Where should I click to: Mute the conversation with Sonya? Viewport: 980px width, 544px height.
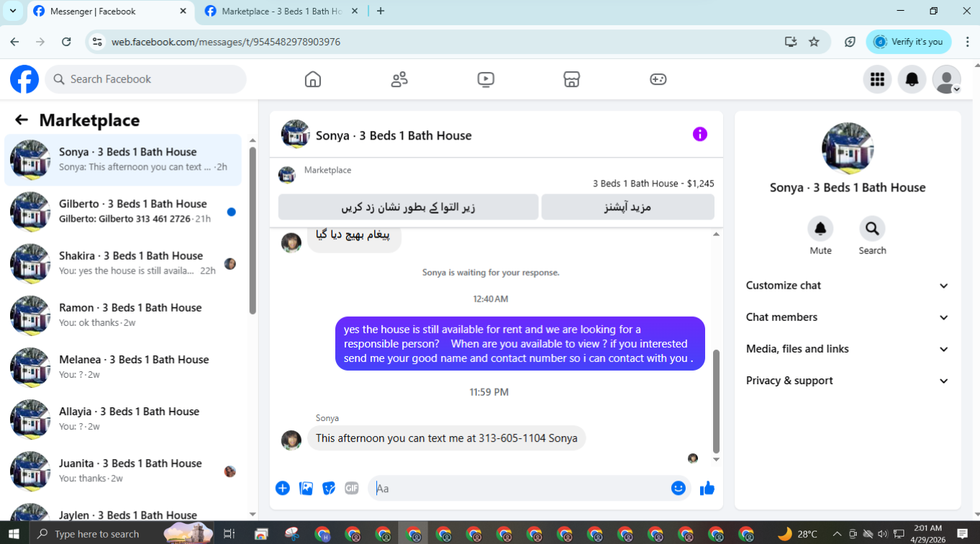pyautogui.click(x=820, y=236)
